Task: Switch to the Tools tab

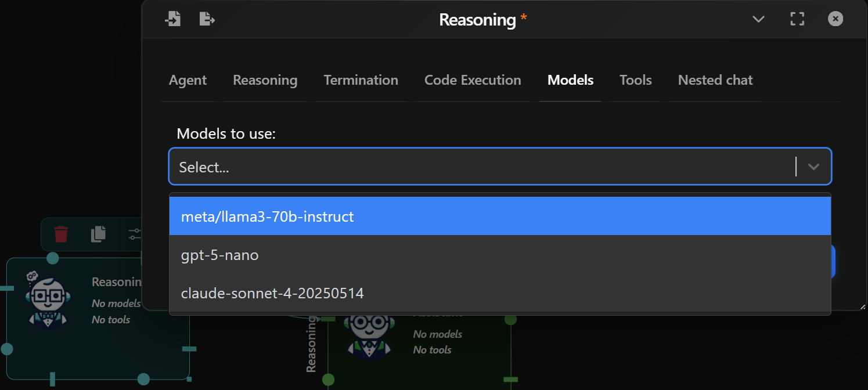Action: point(635,80)
